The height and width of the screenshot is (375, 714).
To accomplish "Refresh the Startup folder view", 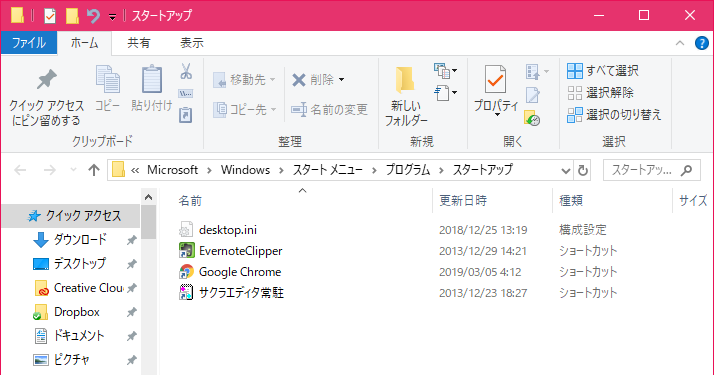I will click(582, 171).
